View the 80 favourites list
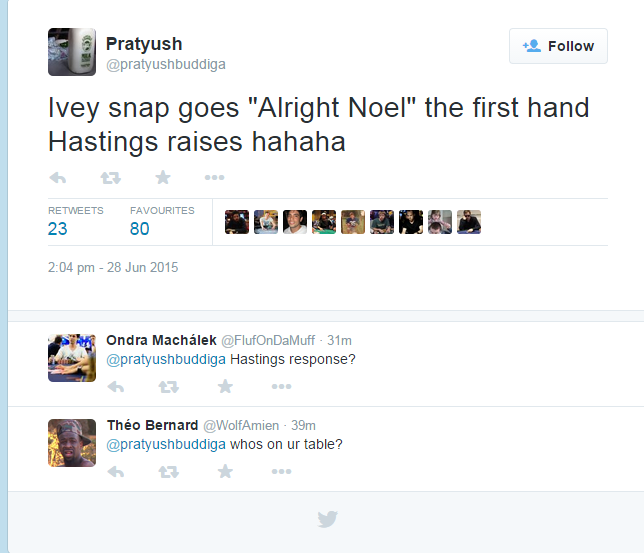Image resolution: width=644 pixels, height=553 pixels. pos(140,228)
